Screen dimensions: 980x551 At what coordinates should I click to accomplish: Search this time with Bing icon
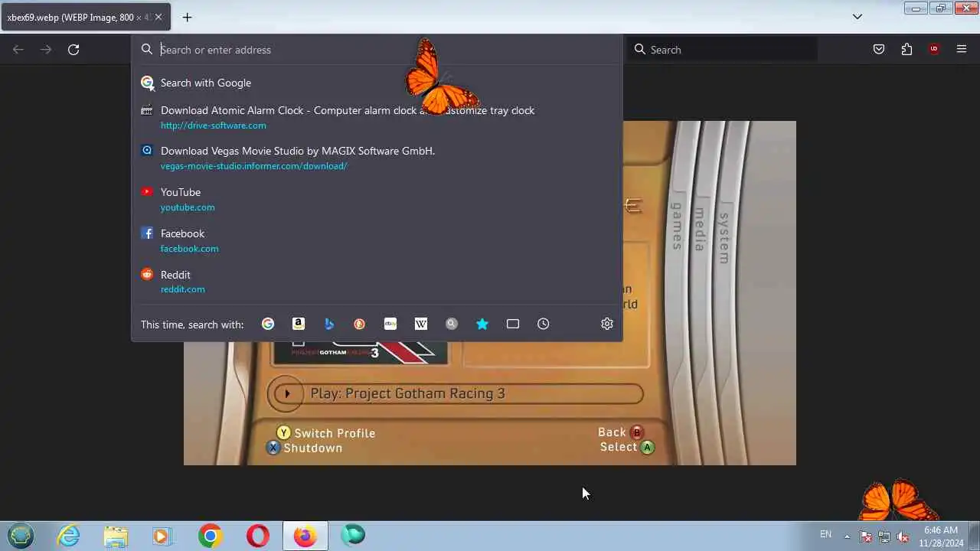pos(329,324)
